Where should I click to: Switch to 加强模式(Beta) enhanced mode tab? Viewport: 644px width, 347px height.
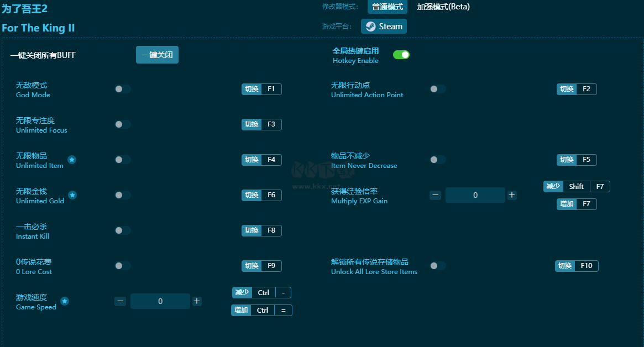click(x=443, y=7)
